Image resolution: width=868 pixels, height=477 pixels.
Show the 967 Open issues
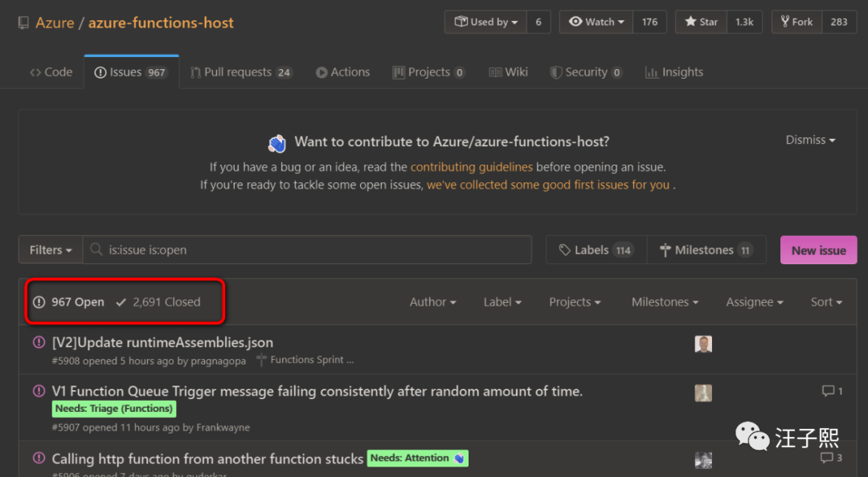tap(68, 302)
